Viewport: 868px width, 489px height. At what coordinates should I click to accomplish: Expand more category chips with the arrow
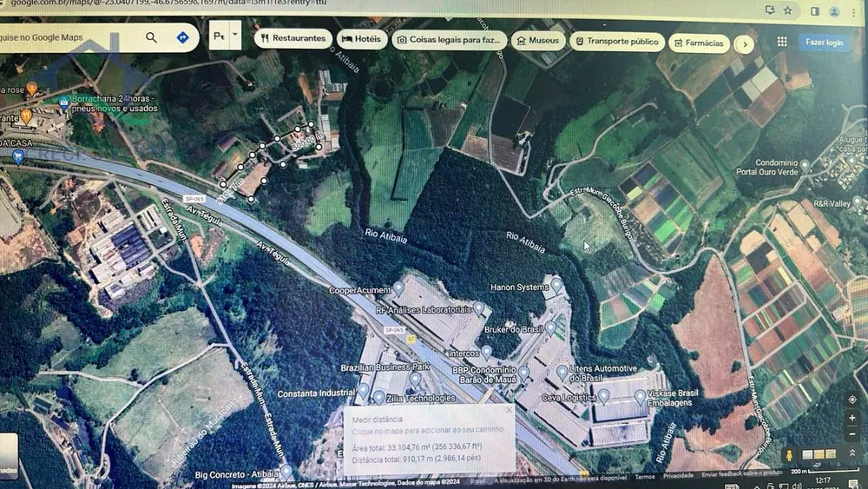pyautogui.click(x=745, y=45)
